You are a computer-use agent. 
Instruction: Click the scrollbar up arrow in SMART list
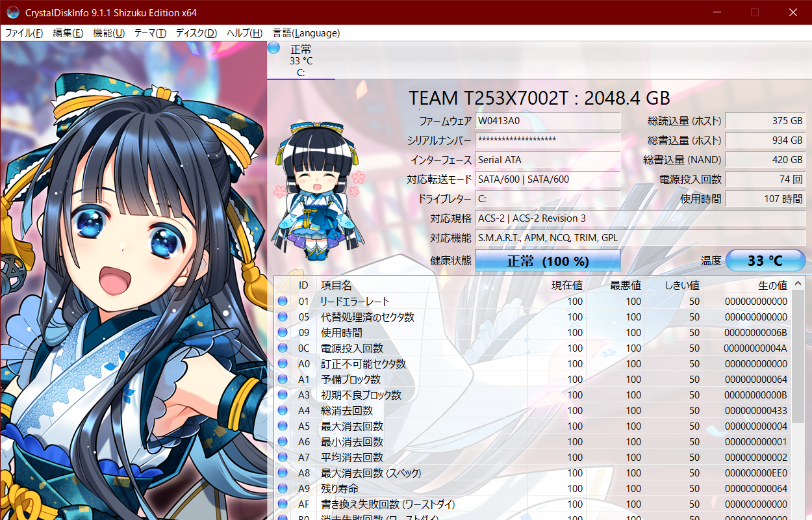coord(798,283)
